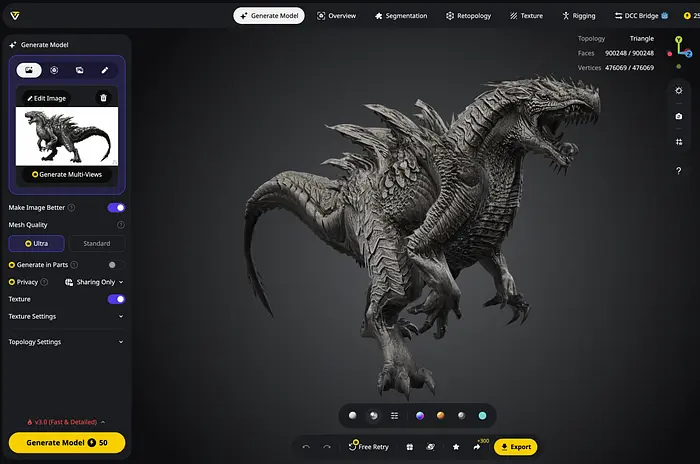Click the star favorite icon in bottom bar
The image size is (700, 464).
point(456,447)
